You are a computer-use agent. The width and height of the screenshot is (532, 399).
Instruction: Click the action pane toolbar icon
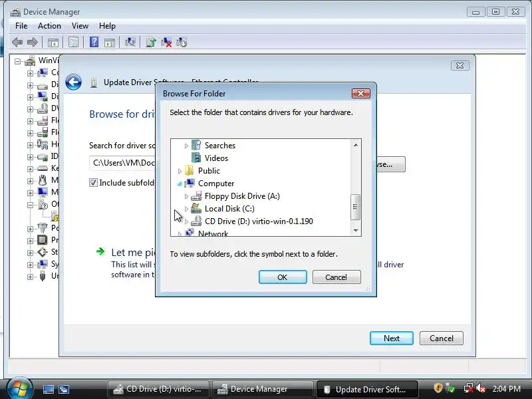110,43
